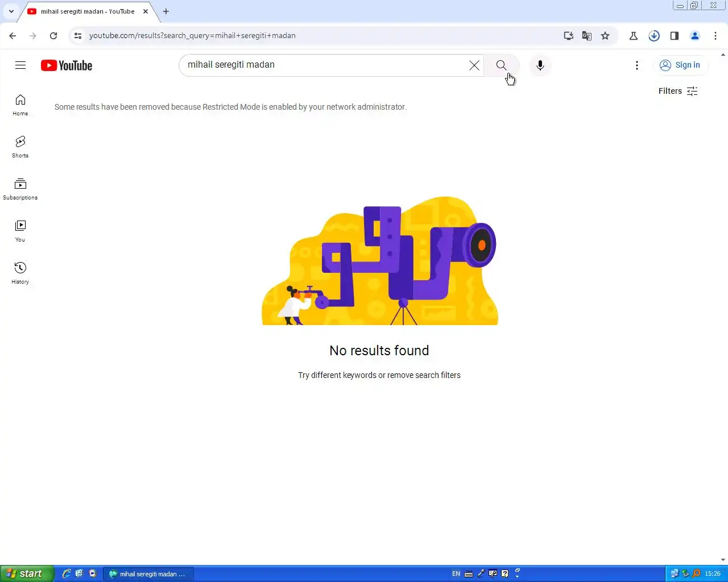
Task: Open the downloads indicator icon
Action: tap(654, 36)
